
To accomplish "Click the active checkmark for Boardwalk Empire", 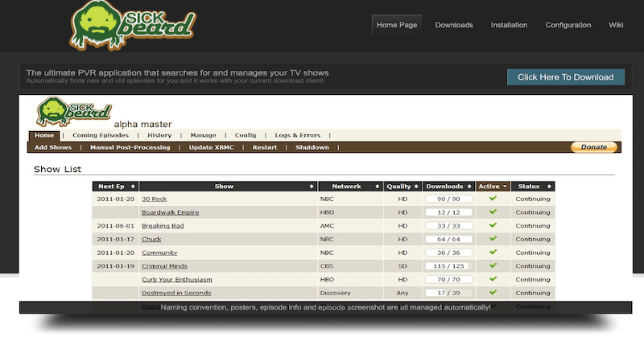I will 493,212.
